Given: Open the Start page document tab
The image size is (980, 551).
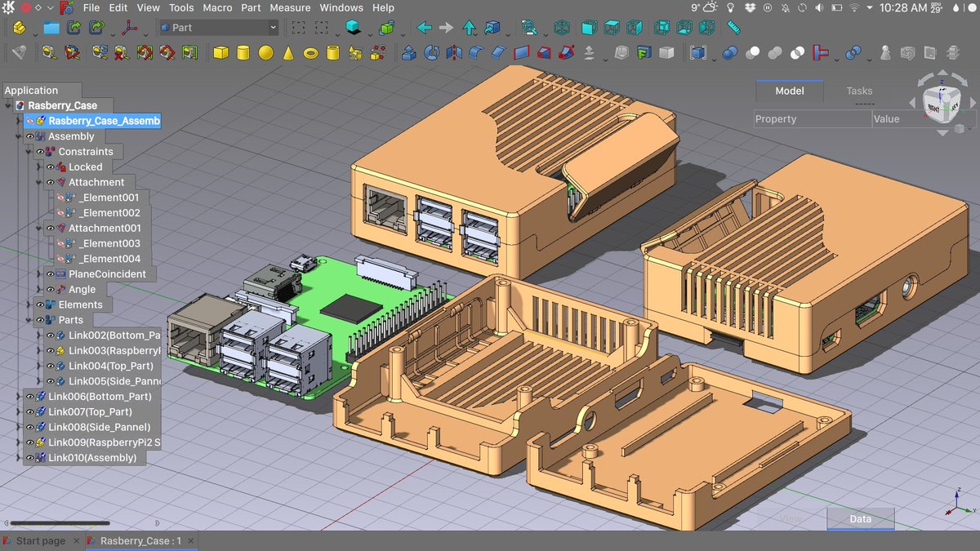Looking at the screenshot, I should tap(41, 541).
